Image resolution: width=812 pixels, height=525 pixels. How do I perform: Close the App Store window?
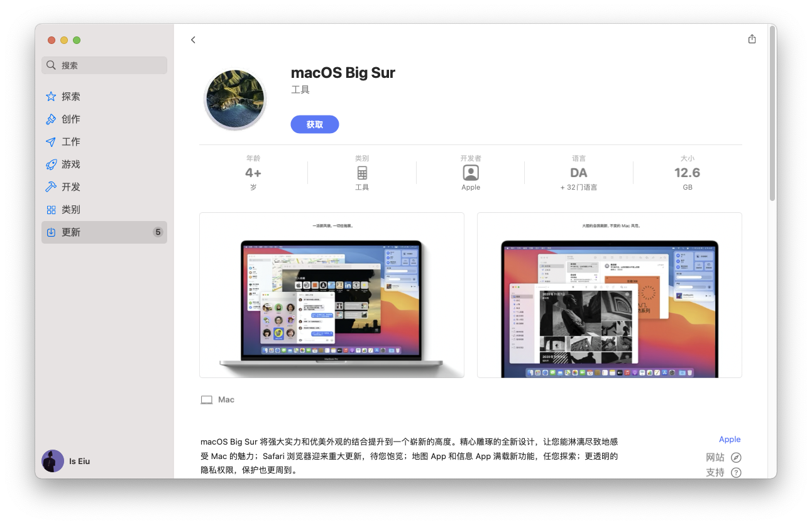click(x=52, y=40)
